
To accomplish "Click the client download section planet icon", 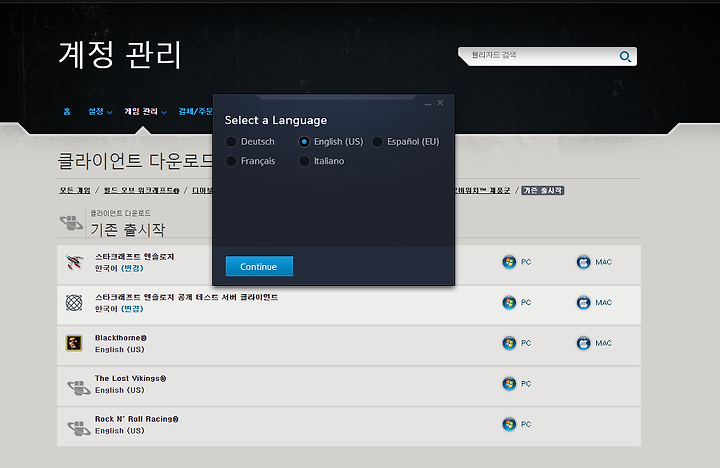I will (x=71, y=223).
